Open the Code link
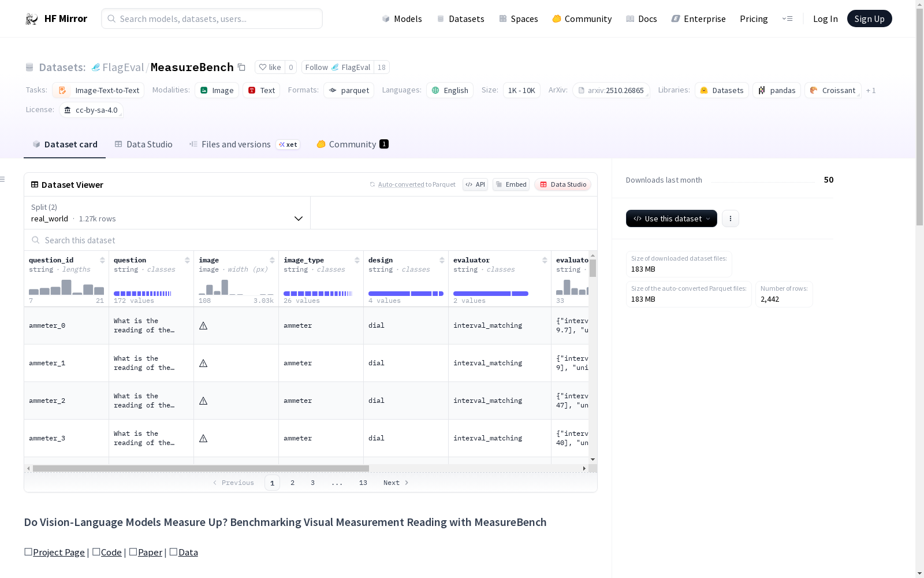 coord(111,552)
